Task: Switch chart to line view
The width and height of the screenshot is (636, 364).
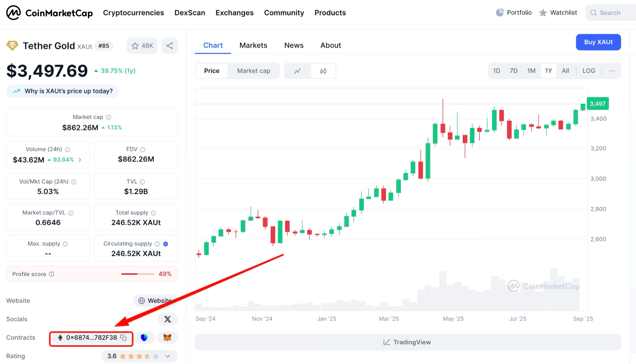Action: pyautogui.click(x=297, y=71)
